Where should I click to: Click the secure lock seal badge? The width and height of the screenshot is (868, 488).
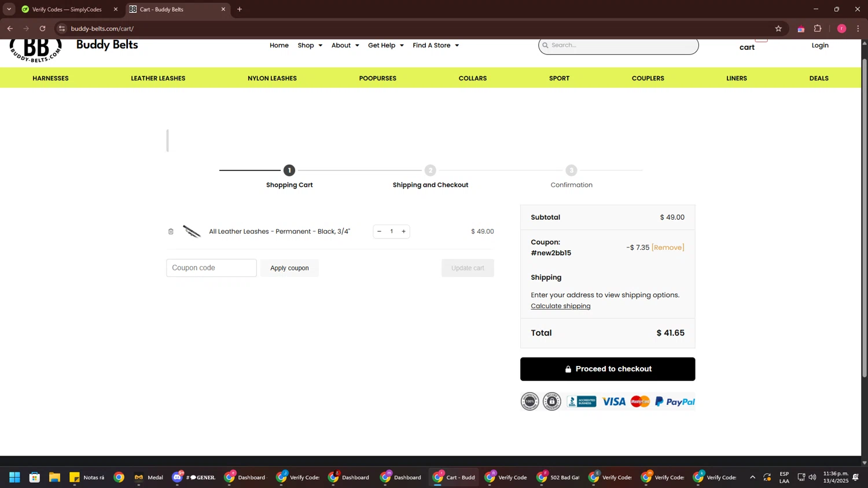point(552,401)
